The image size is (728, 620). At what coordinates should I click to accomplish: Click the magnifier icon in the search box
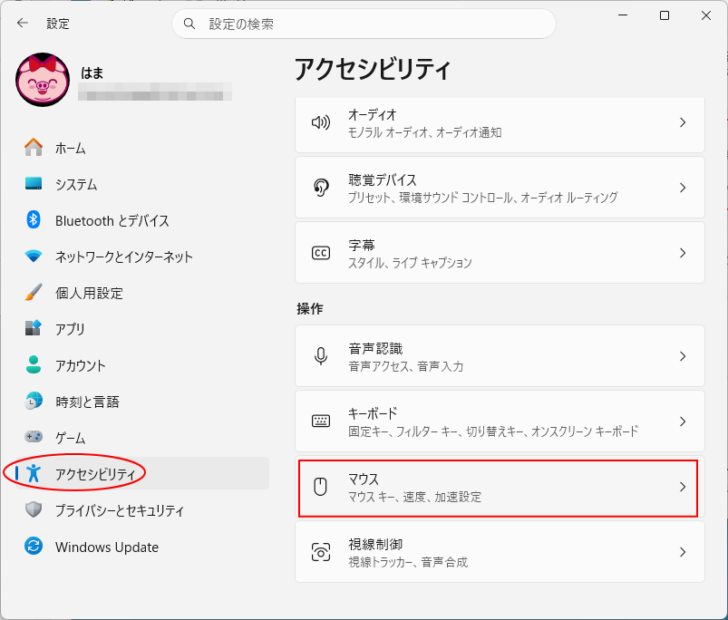189,23
